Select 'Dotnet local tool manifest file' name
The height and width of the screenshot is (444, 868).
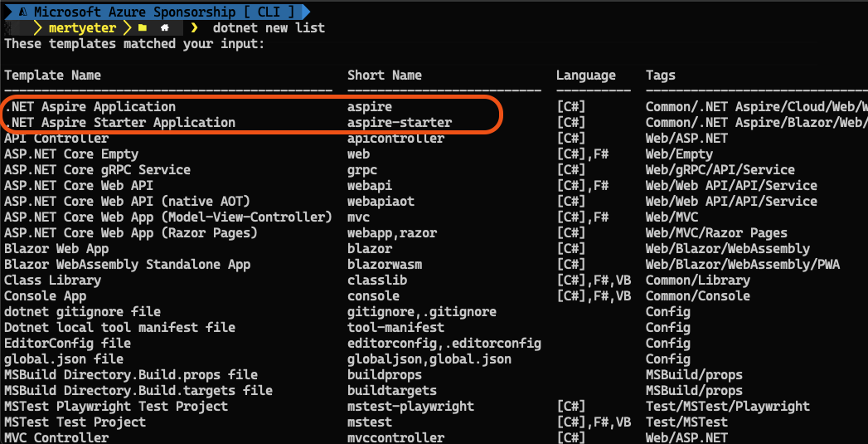[x=120, y=328]
